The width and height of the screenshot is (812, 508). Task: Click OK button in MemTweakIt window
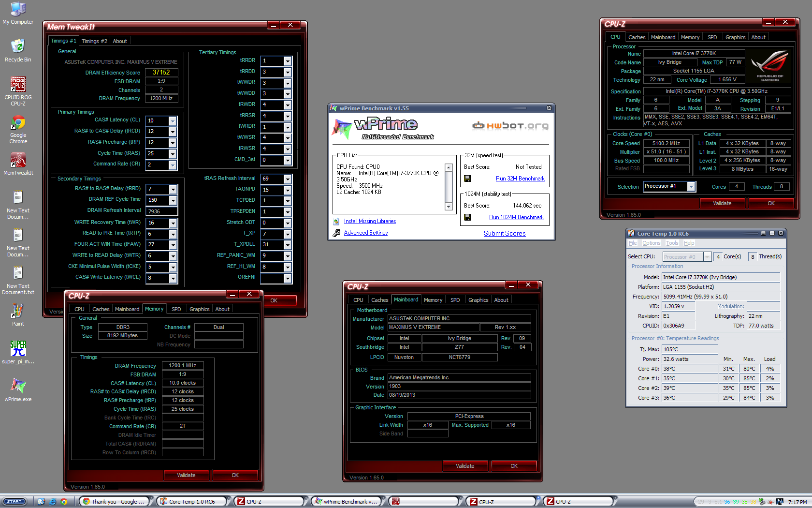(274, 300)
